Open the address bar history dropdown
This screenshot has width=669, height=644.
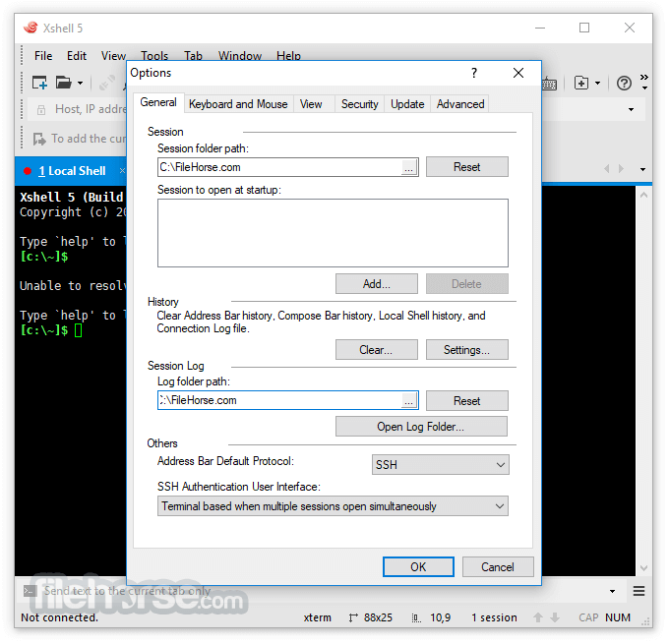(x=631, y=109)
